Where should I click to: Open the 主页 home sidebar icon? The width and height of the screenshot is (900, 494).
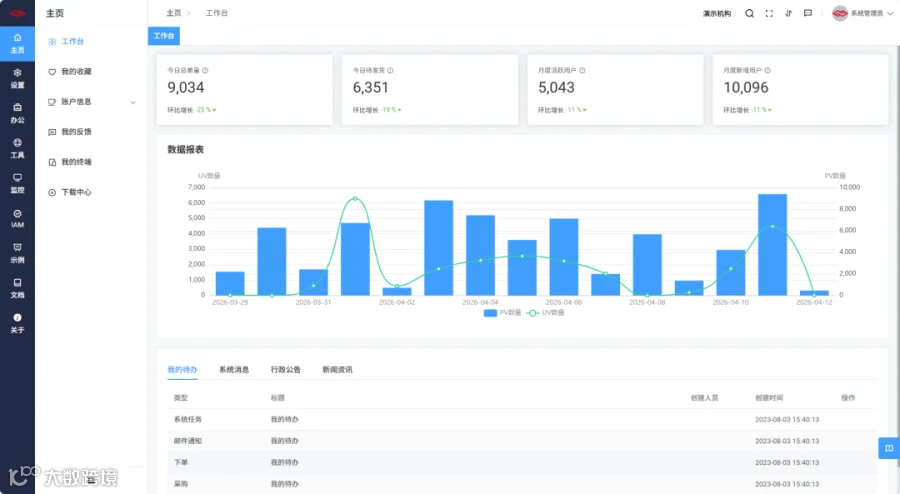click(17, 43)
